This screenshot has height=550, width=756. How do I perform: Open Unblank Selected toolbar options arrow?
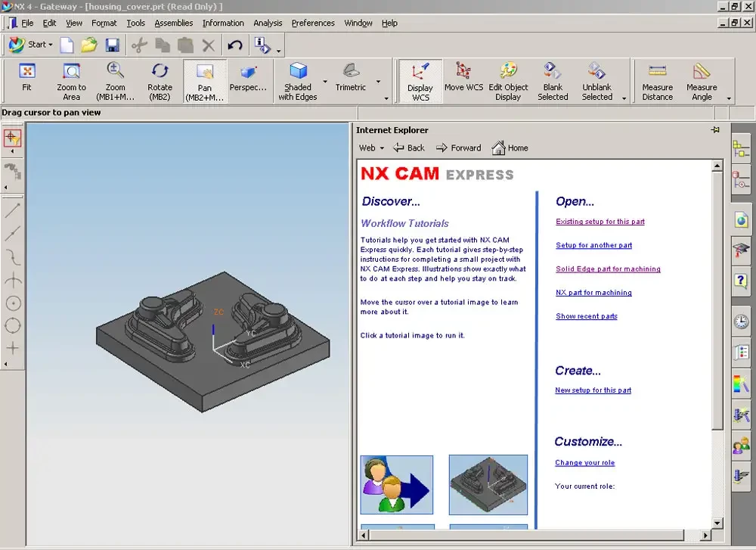tap(624, 99)
